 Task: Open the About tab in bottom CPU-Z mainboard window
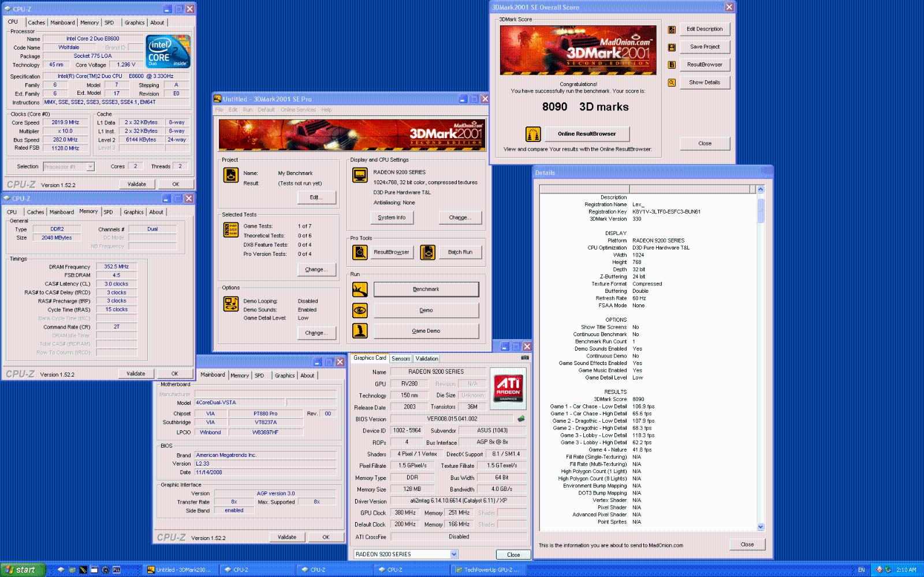click(307, 375)
